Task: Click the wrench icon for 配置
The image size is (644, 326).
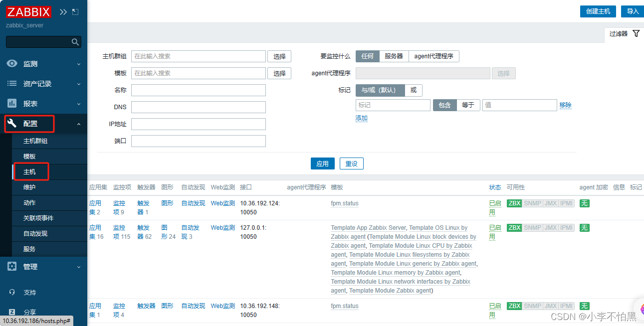Action: click(12, 124)
